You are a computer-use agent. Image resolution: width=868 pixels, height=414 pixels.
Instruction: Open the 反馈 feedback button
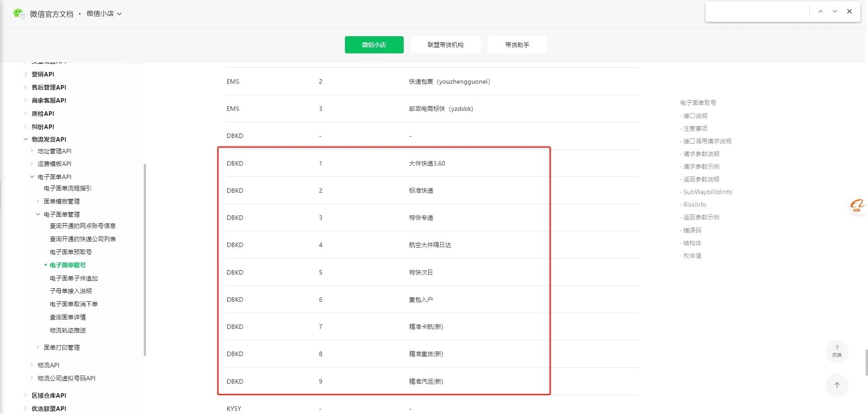coord(837,351)
